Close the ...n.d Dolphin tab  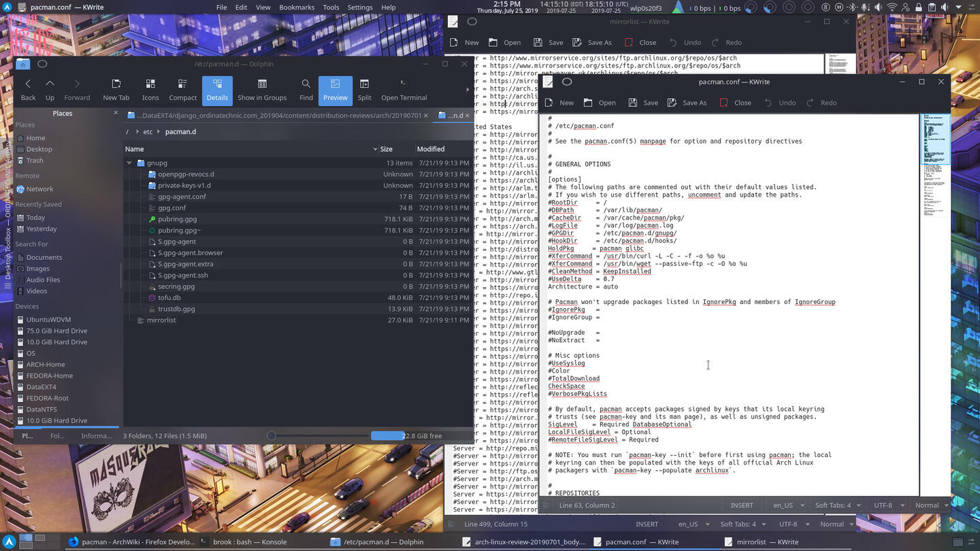[x=468, y=116]
